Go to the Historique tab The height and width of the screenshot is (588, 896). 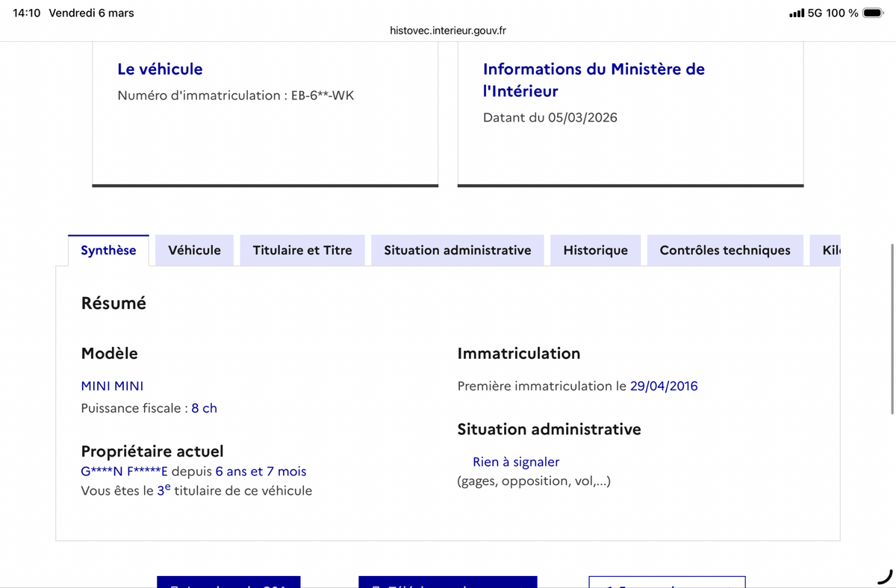(x=595, y=251)
